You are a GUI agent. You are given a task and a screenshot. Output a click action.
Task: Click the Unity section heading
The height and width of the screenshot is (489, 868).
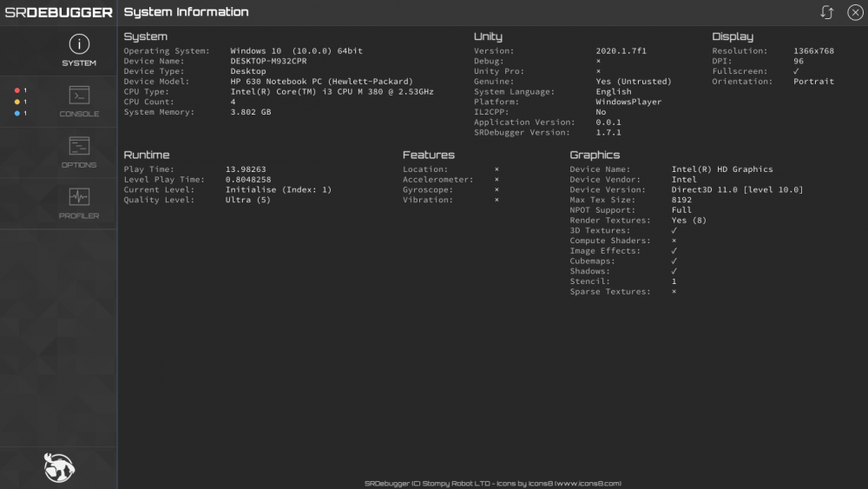coord(488,36)
